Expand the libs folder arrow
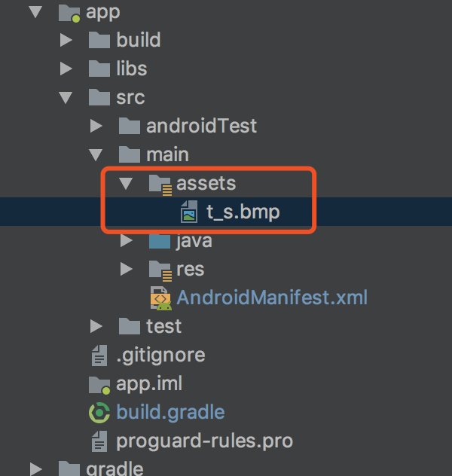Viewport: 452px width, 476px height. pyautogui.click(x=66, y=69)
